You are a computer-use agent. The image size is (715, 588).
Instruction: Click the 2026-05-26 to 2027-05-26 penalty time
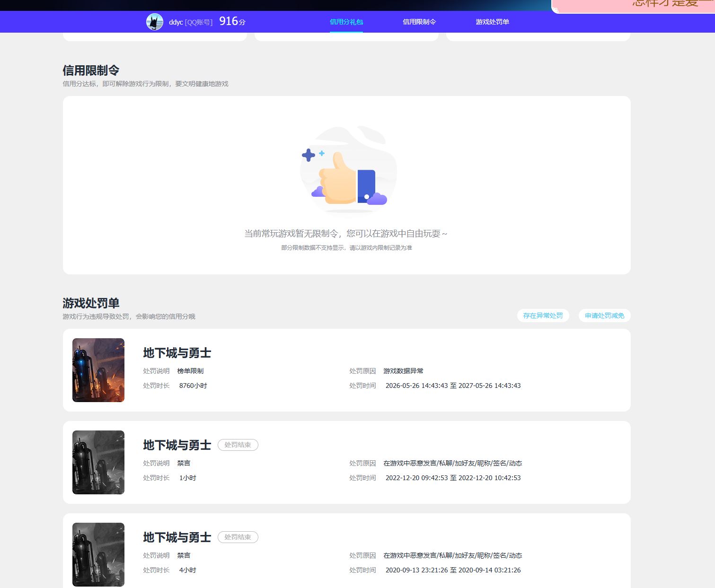point(453,386)
